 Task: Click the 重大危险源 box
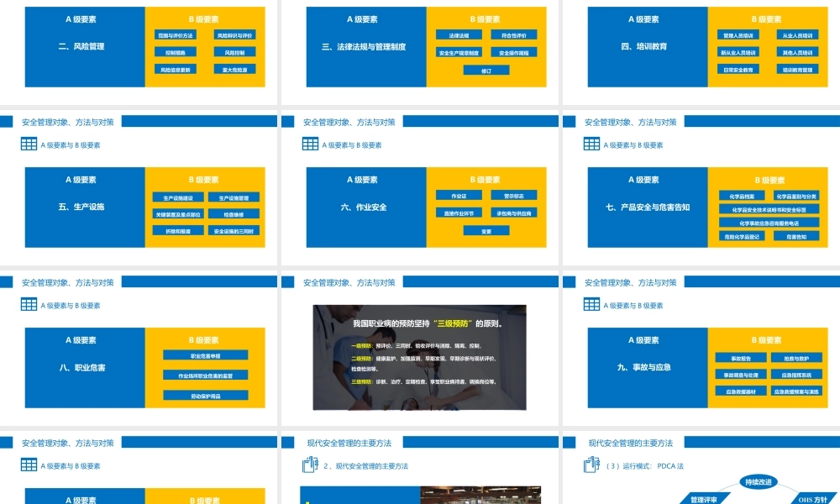pyautogui.click(x=234, y=70)
